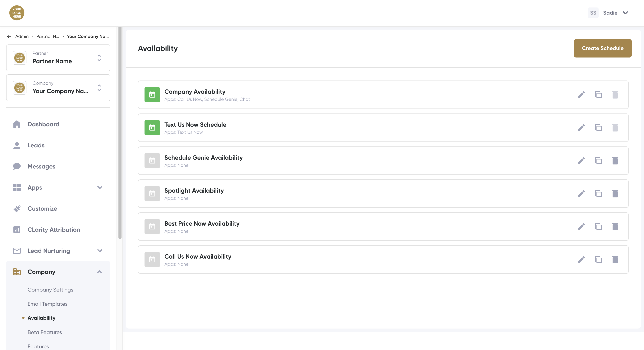Click the back arrow in breadcrumb

tap(9, 36)
